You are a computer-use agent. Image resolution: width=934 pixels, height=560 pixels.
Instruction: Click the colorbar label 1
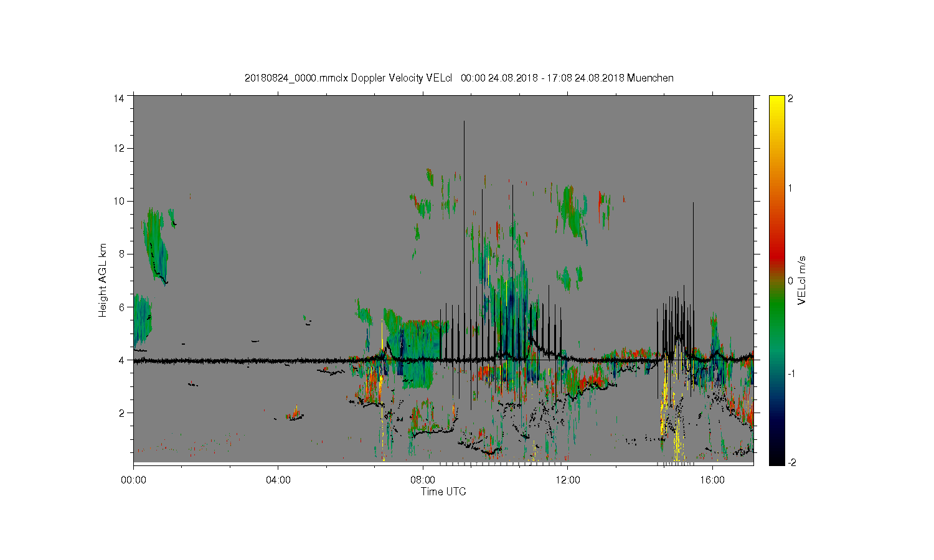791,189
